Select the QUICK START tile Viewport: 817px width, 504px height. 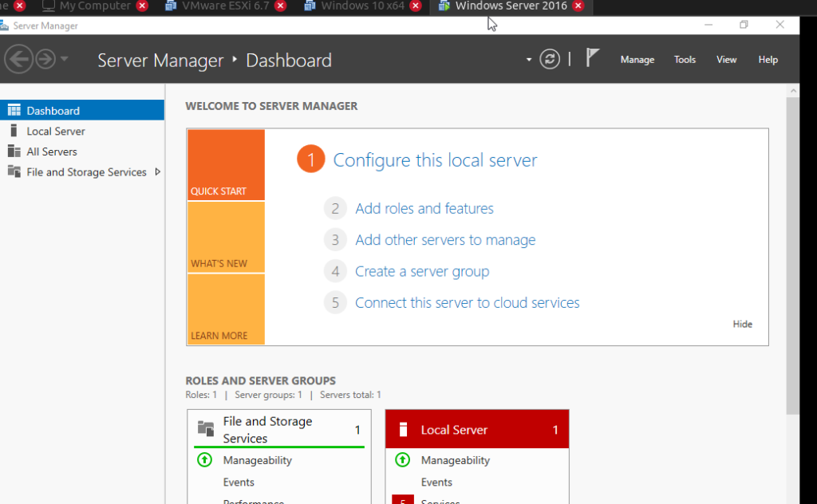click(226, 164)
